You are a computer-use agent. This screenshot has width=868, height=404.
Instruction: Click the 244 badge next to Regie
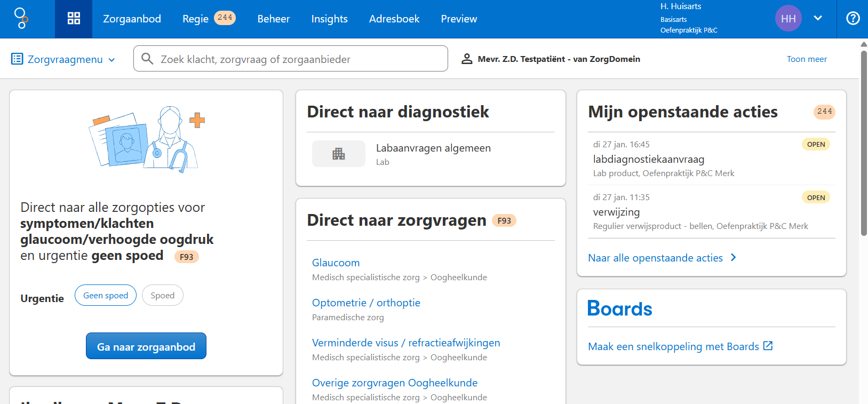point(225,18)
